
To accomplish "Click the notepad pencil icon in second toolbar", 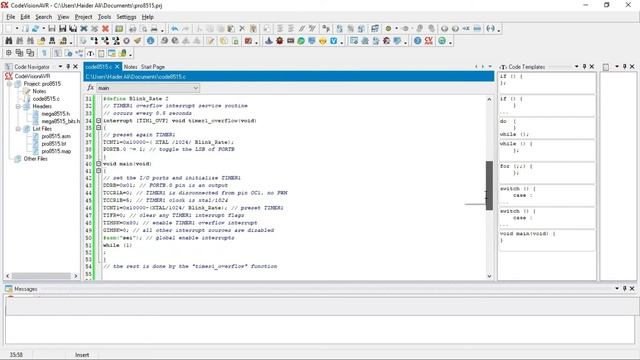I will coord(210,41).
